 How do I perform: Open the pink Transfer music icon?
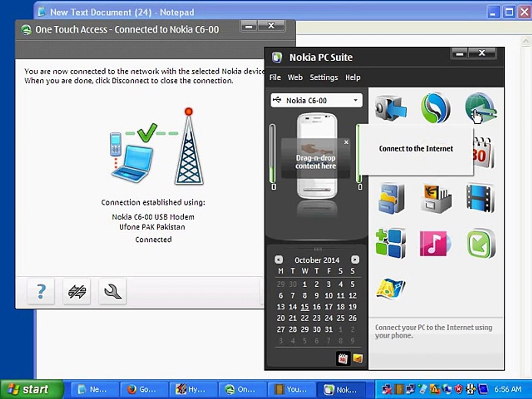click(x=436, y=243)
